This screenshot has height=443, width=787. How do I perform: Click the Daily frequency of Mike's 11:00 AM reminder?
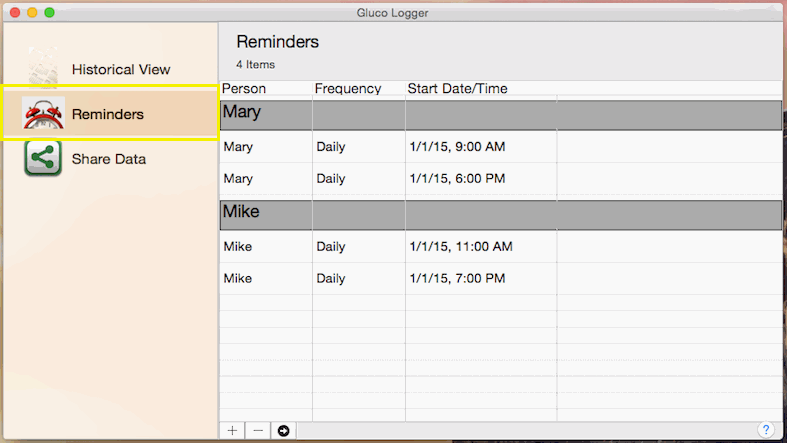pyautogui.click(x=331, y=247)
